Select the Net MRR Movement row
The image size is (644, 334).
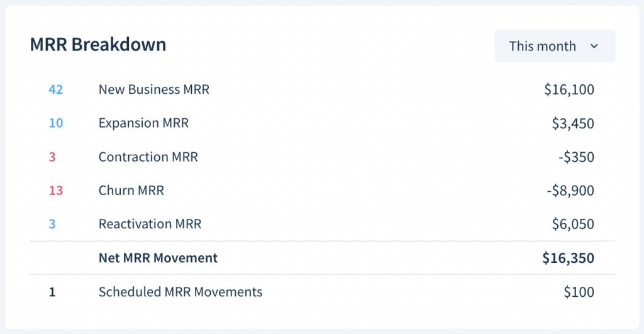tap(323, 258)
